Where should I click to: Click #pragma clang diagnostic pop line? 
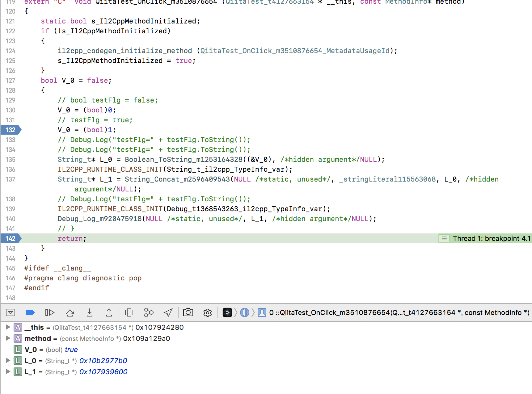click(83, 278)
